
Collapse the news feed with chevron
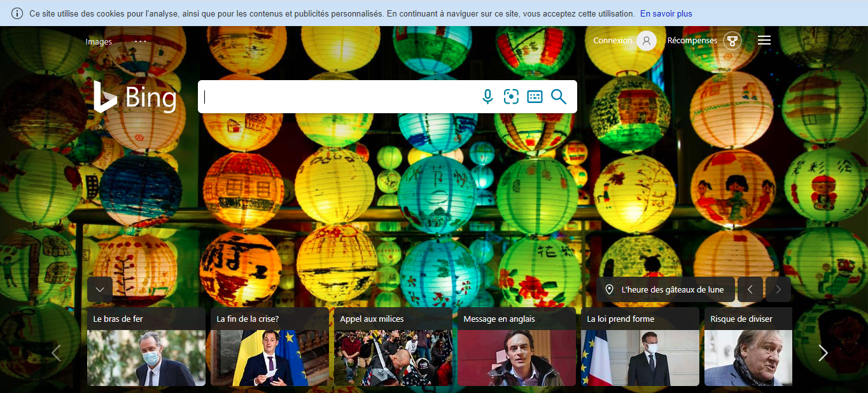[x=100, y=289]
